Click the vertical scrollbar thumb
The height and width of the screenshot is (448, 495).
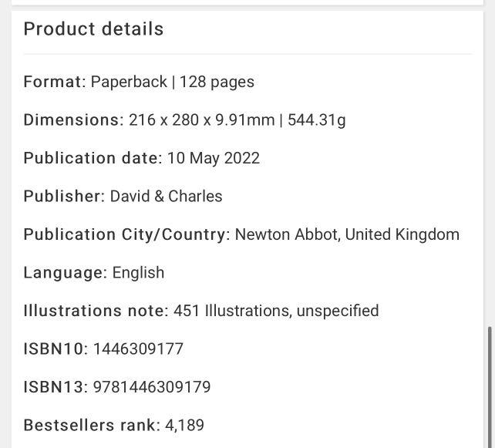[490, 386]
